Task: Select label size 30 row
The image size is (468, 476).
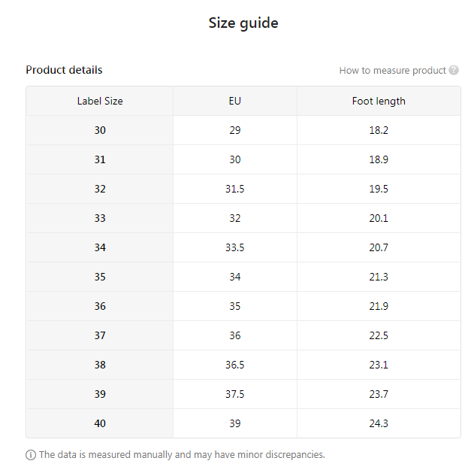Action: point(100,130)
